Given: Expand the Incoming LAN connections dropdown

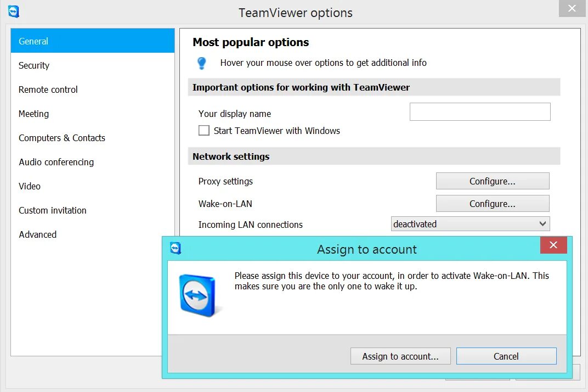Looking at the screenshot, I should click(x=470, y=224).
